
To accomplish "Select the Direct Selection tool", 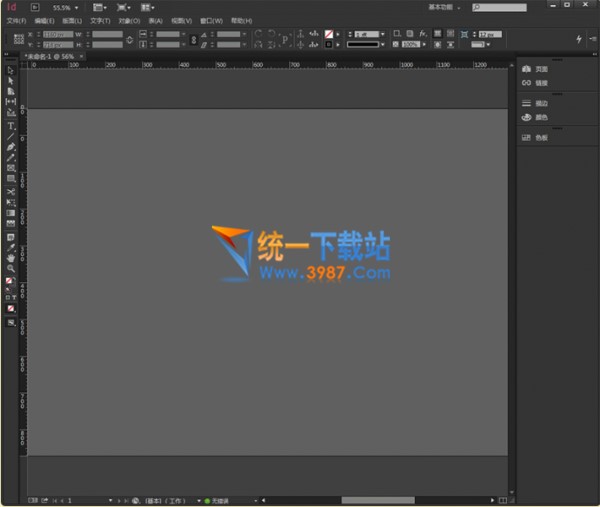I will pyautogui.click(x=10, y=81).
